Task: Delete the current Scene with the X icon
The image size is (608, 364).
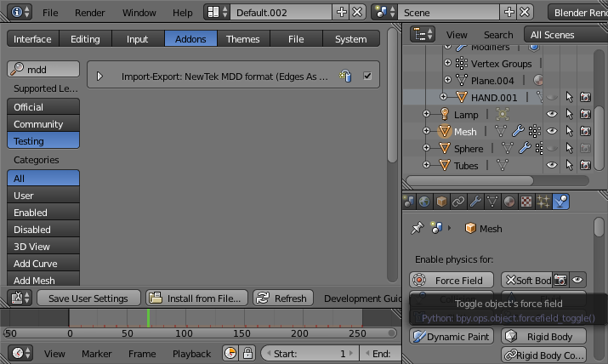Action: pos(525,13)
